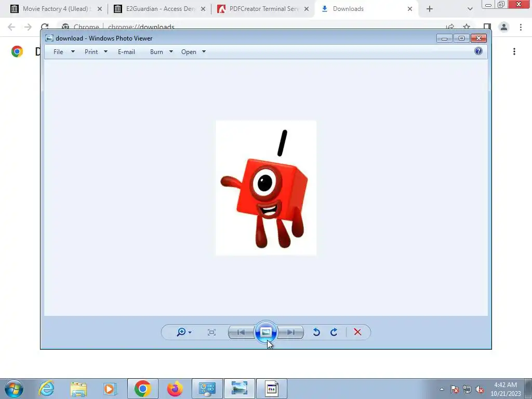Expand the zoom dropdown arrow
Image resolution: width=532 pixels, height=399 pixels.
(x=190, y=332)
